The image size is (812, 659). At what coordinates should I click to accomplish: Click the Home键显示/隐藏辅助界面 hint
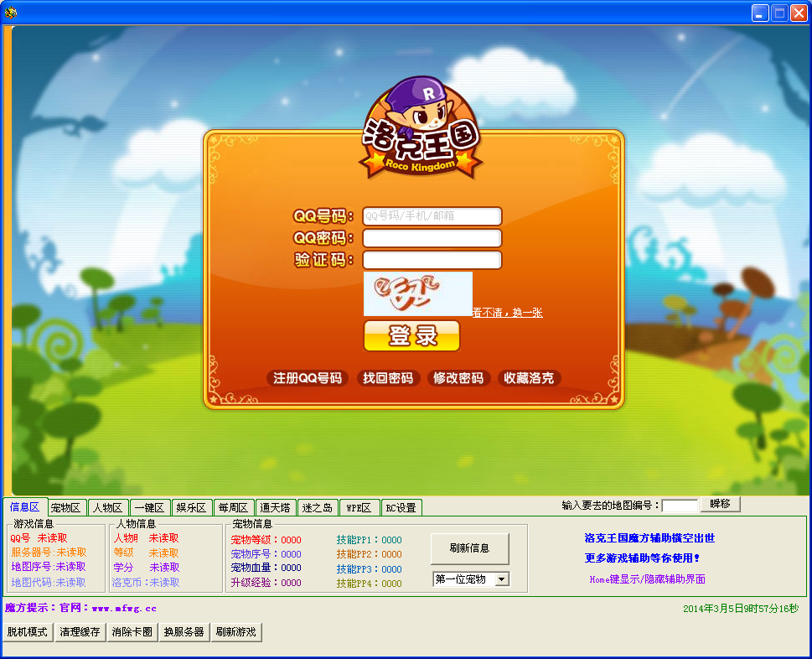pos(647,579)
